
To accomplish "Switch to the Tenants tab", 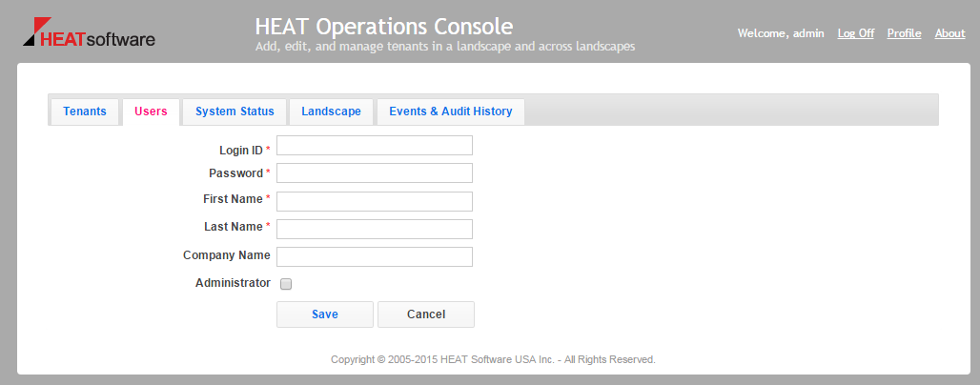I will coord(85,111).
